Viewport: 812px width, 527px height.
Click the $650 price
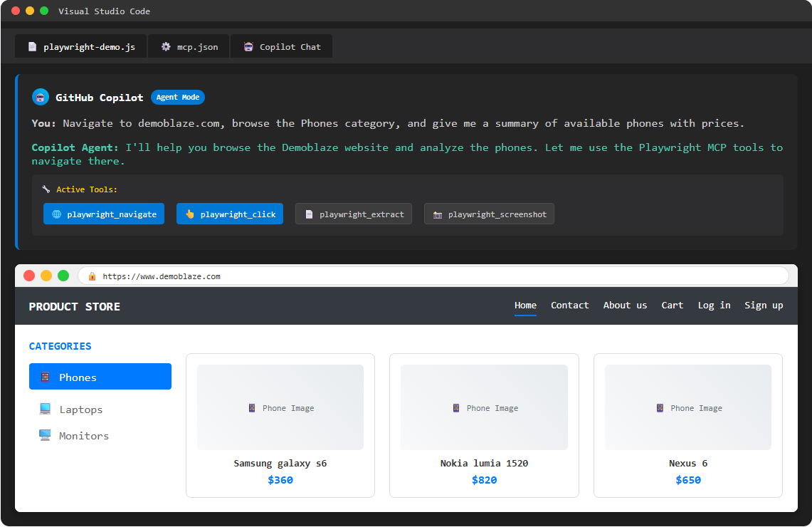(687, 480)
